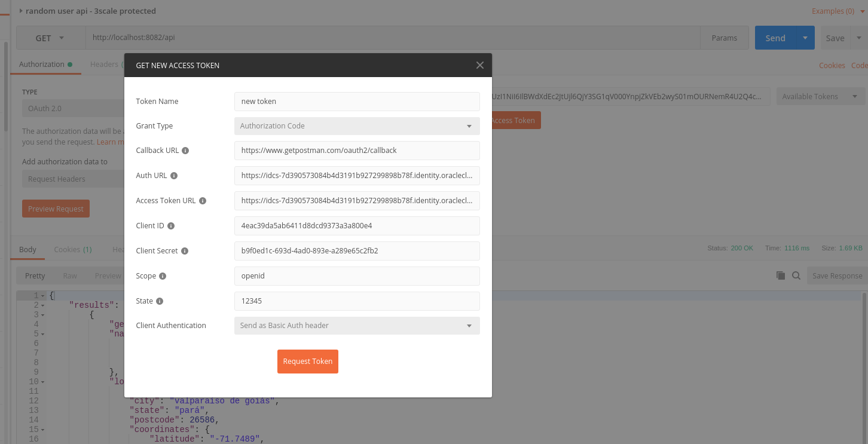Click the search icon in response pane
868x444 pixels.
pyautogui.click(x=796, y=275)
